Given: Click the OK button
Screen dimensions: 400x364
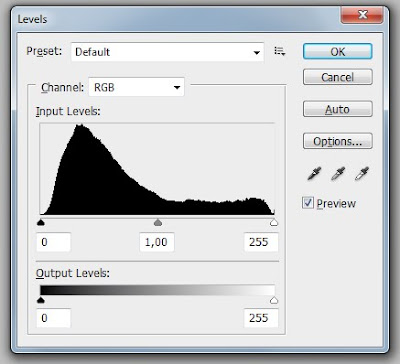Looking at the screenshot, I should (x=337, y=51).
